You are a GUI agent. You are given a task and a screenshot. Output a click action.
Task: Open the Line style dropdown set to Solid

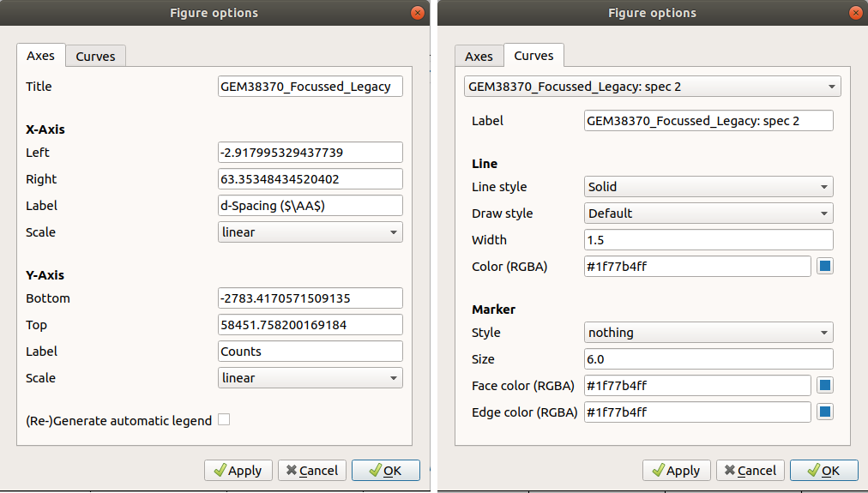[708, 187]
